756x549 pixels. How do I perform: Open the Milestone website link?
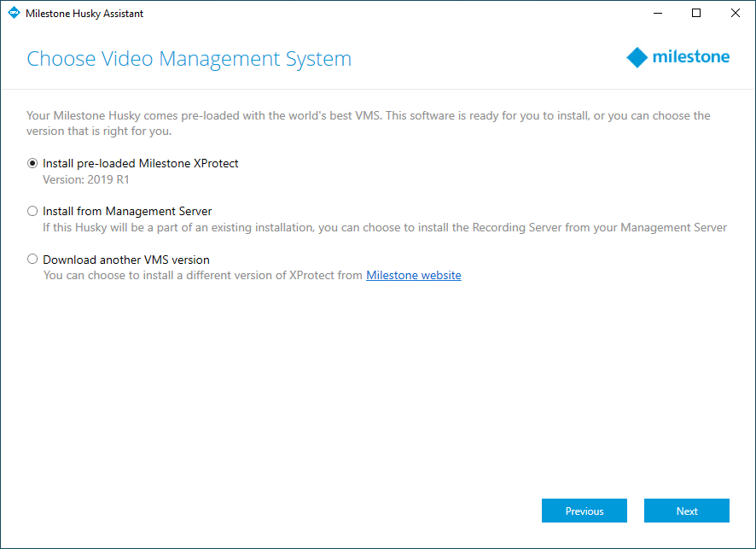pyautogui.click(x=413, y=276)
